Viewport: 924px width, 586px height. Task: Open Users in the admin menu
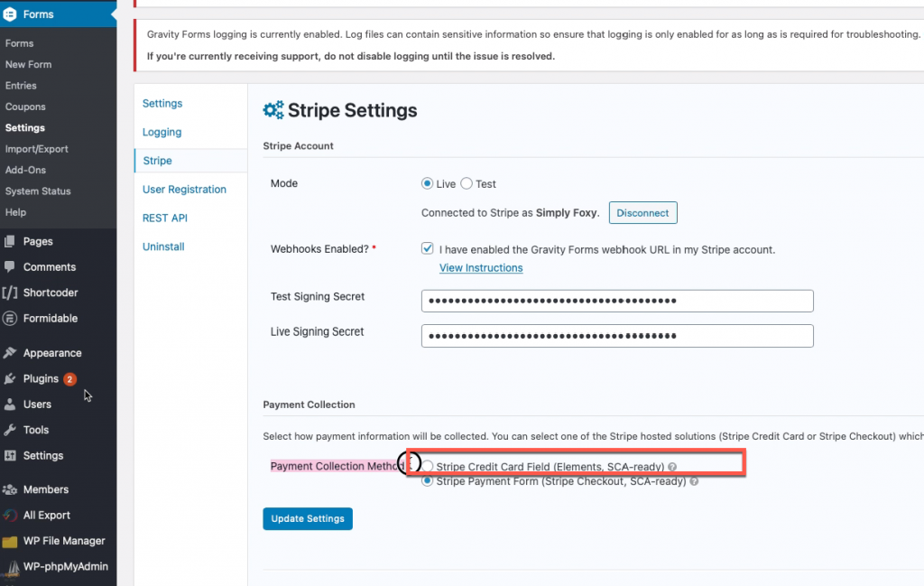[x=37, y=405]
